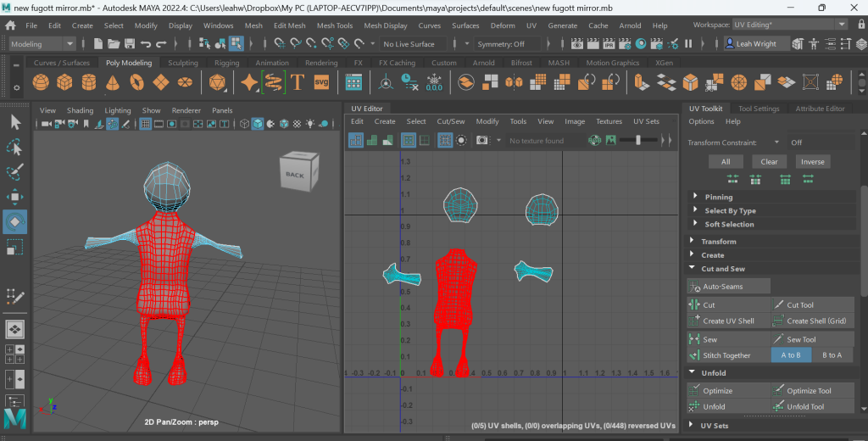Image resolution: width=868 pixels, height=441 pixels.
Task: Click the mirror geometry shelf icon
Action: [514, 82]
